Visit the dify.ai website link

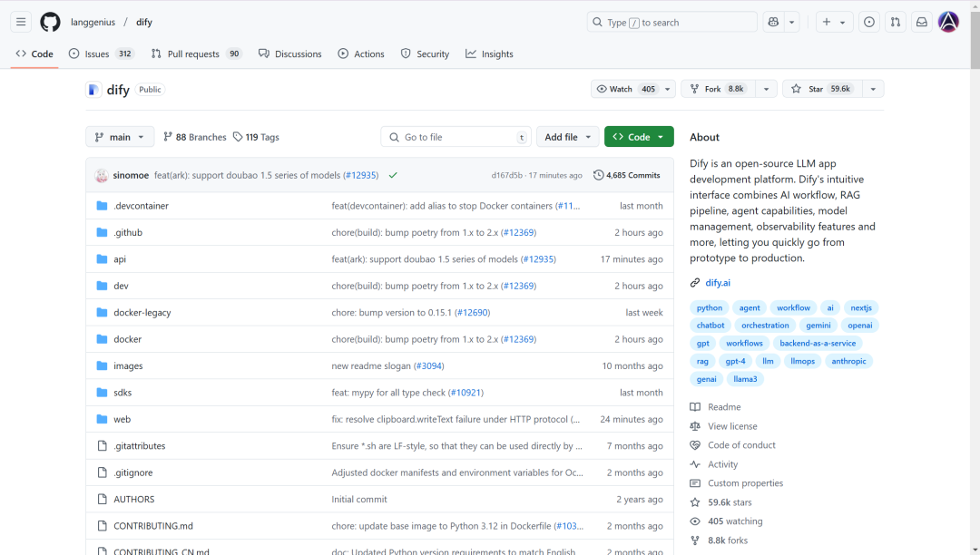click(718, 283)
